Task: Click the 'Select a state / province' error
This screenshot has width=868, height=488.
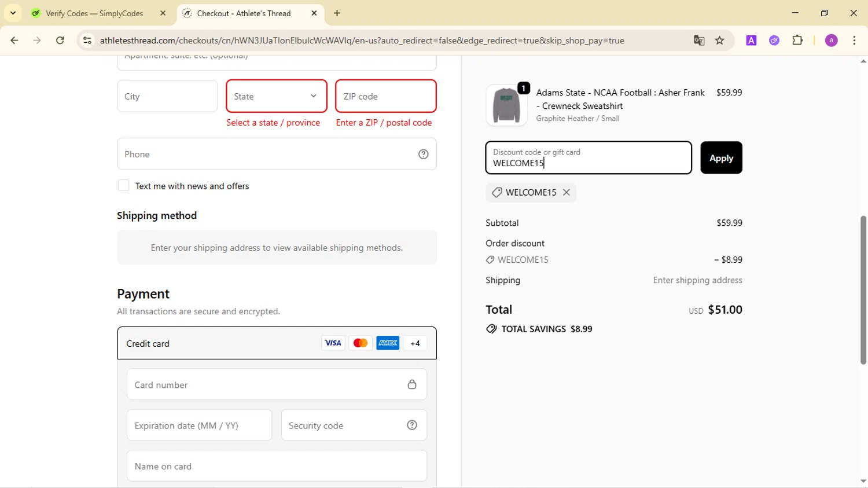Action: [273, 123]
